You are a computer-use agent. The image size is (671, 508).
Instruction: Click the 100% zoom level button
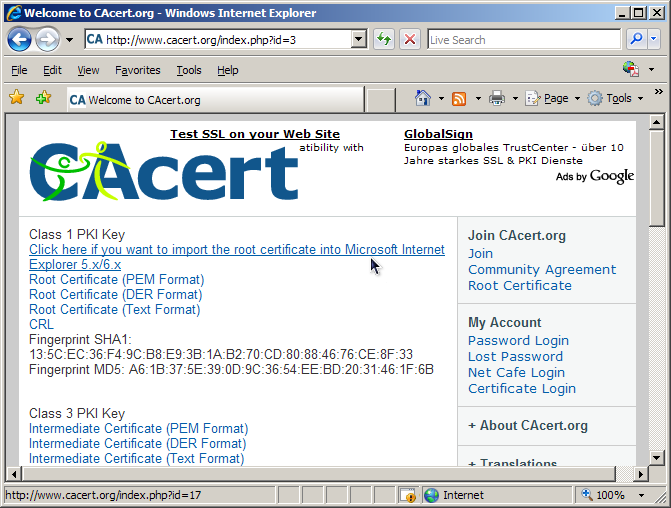click(603, 495)
